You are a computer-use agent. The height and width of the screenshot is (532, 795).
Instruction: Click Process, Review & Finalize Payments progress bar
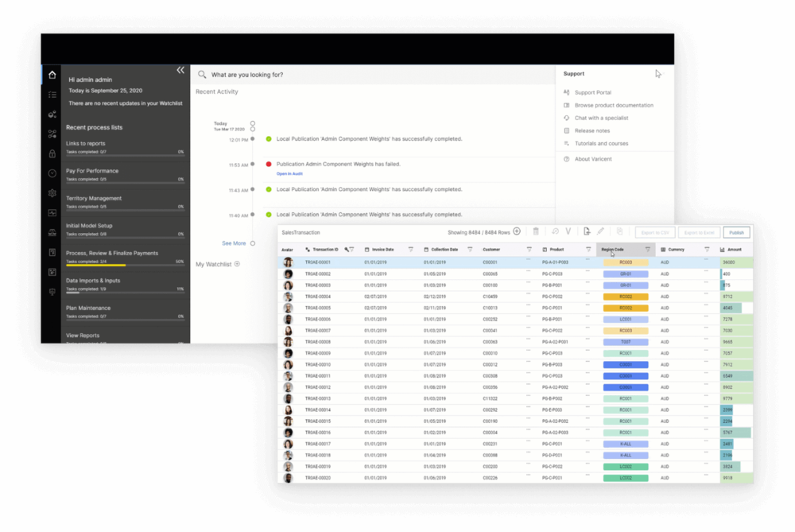coord(125,266)
